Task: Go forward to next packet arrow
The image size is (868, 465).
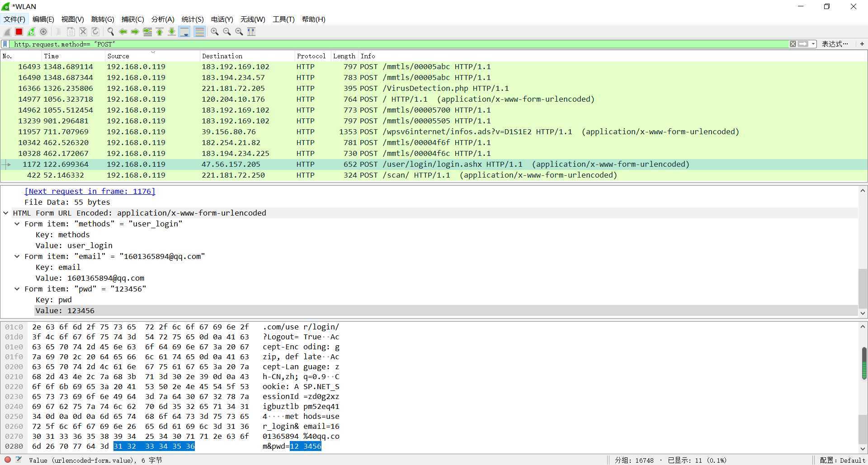Action: point(135,32)
